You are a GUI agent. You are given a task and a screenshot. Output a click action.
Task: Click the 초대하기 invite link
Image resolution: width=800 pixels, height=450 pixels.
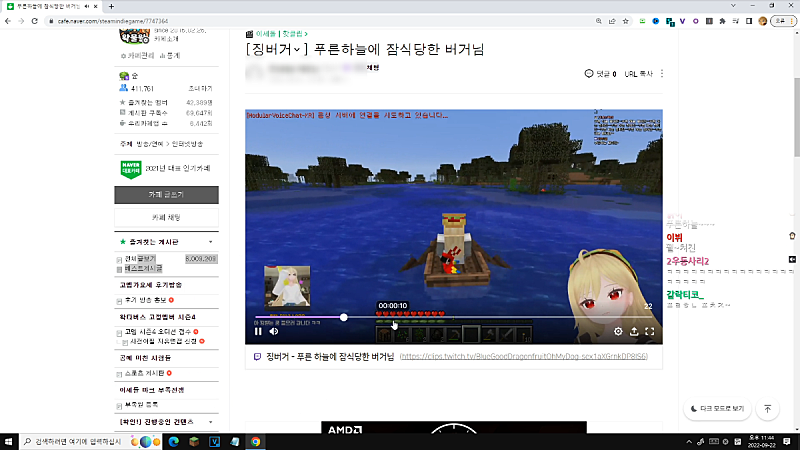(201, 88)
